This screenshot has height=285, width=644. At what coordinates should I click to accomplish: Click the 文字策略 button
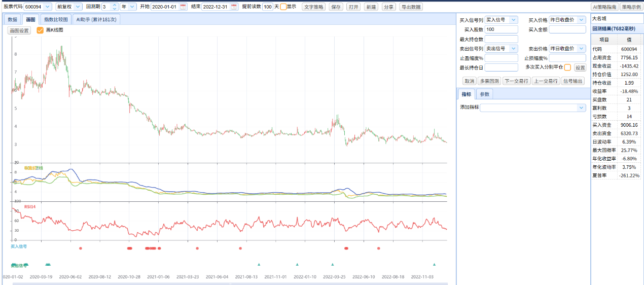(314, 7)
